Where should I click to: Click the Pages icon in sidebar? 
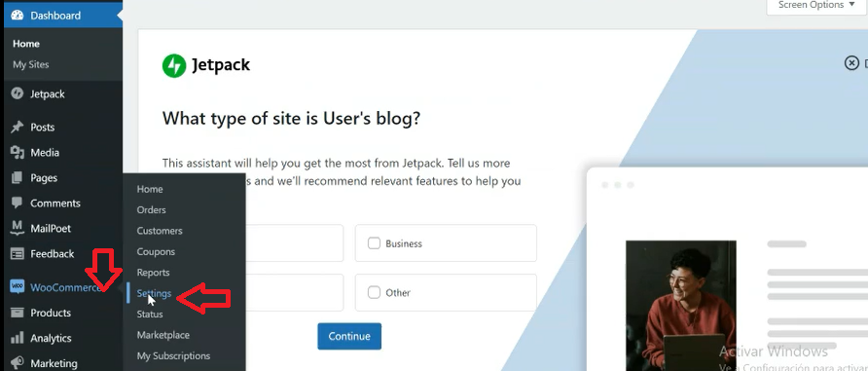tap(18, 178)
